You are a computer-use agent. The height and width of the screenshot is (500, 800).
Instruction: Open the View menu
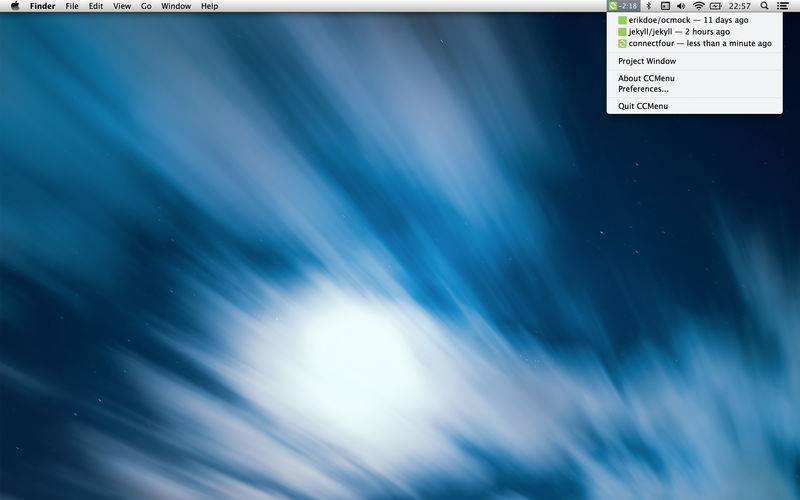pyautogui.click(x=122, y=6)
